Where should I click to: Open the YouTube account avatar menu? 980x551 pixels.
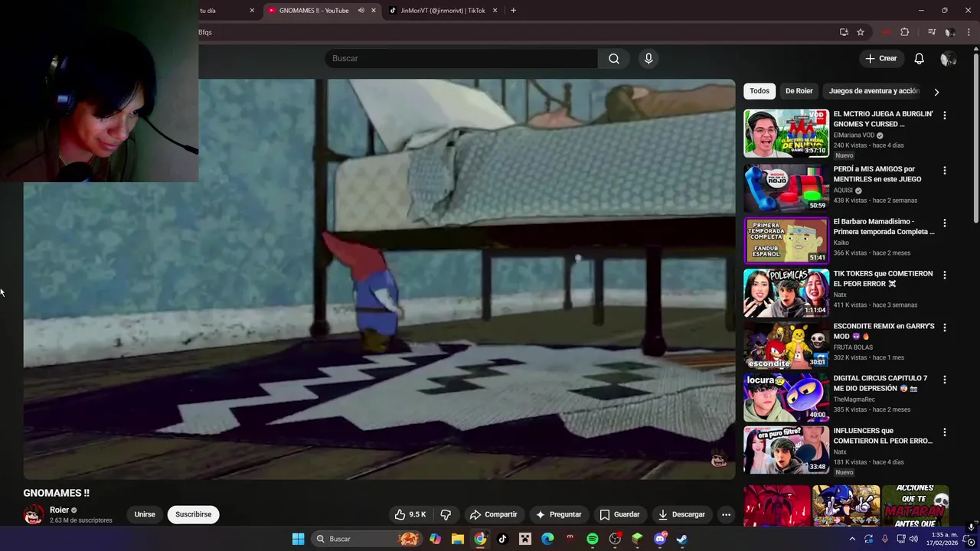point(949,58)
